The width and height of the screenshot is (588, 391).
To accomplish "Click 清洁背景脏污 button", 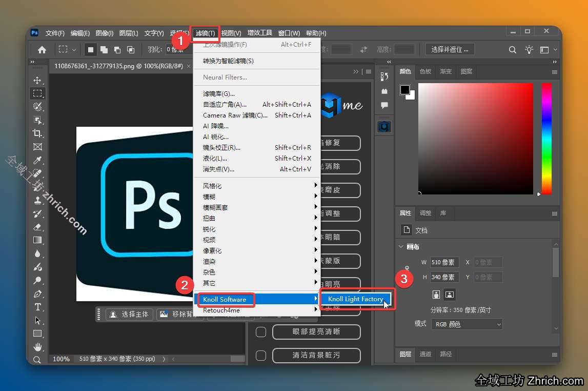I will pos(316,356).
